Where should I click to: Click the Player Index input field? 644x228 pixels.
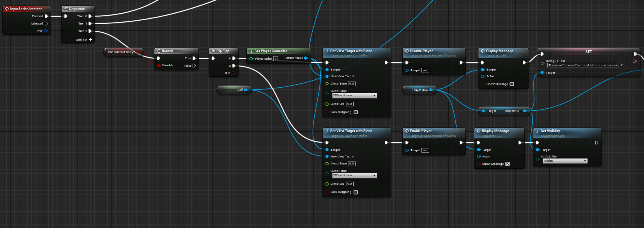coord(276,59)
